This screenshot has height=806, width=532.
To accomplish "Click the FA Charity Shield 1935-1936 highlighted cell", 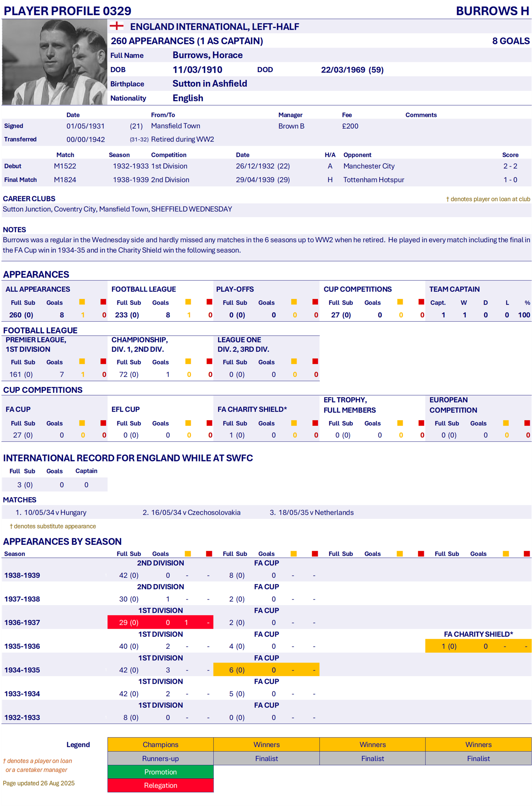I will pyautogui.click(x=479, y=646).
